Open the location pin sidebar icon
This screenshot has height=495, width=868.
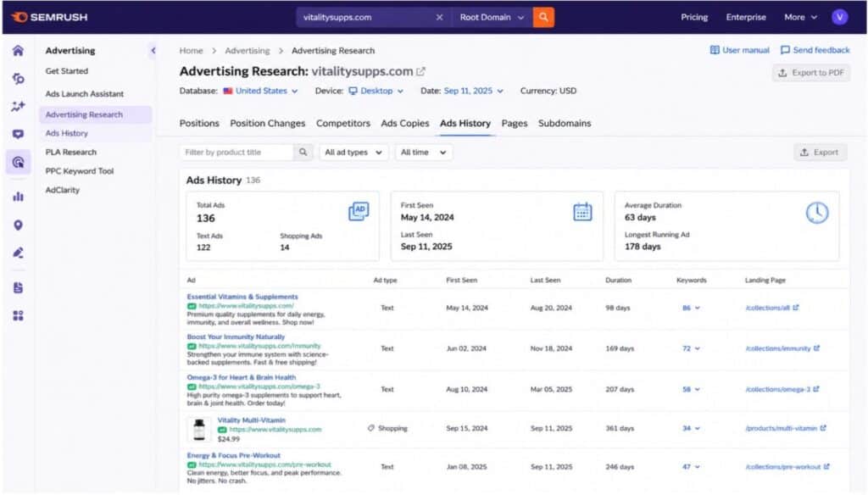[x=19, y=225]
